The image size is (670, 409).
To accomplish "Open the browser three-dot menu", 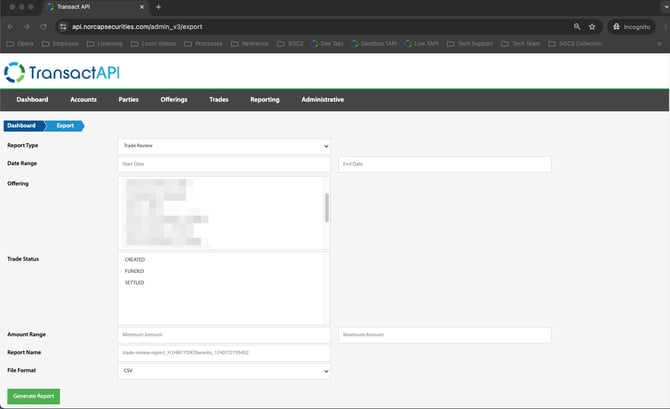I will pyautogui.click(x=661, y=26).
